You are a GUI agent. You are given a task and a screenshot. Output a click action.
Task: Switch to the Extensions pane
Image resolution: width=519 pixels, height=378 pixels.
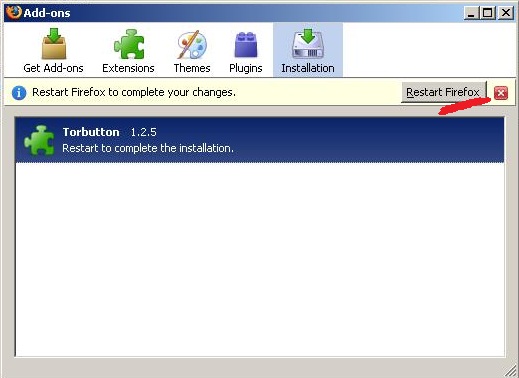pyautogui.click(x=128, y=51)
